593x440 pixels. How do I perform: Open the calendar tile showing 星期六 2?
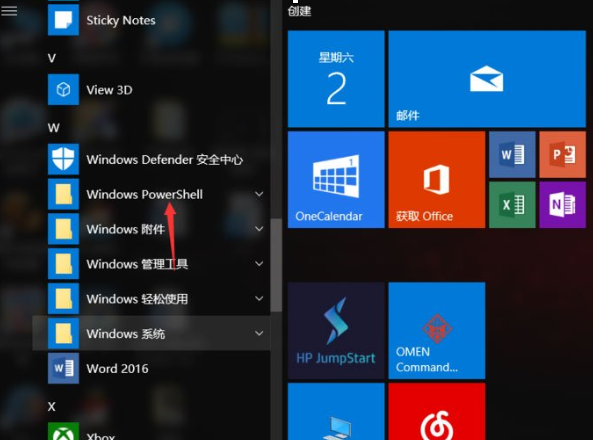pyautogui.click(x=336, y=79)
